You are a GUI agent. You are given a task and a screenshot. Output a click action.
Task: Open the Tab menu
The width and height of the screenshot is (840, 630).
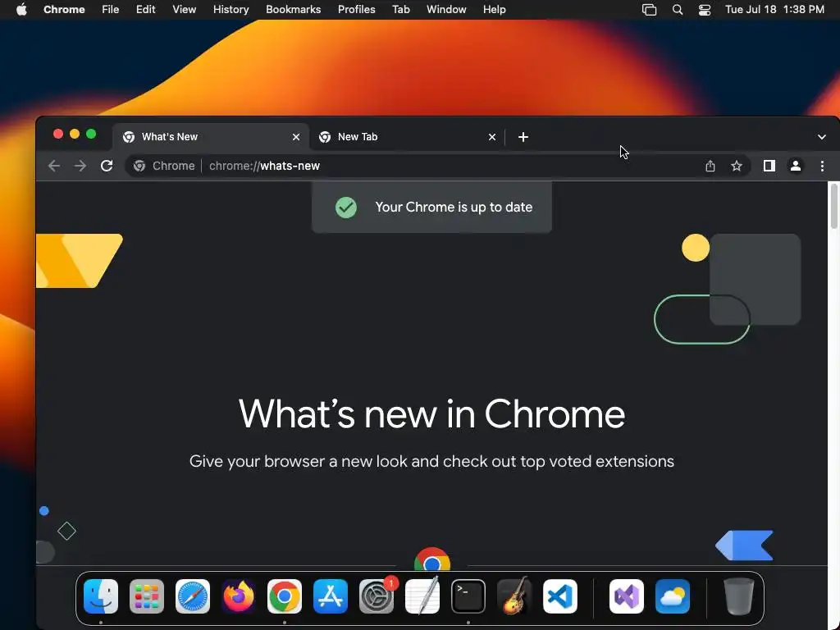click(x=400, y=10)
